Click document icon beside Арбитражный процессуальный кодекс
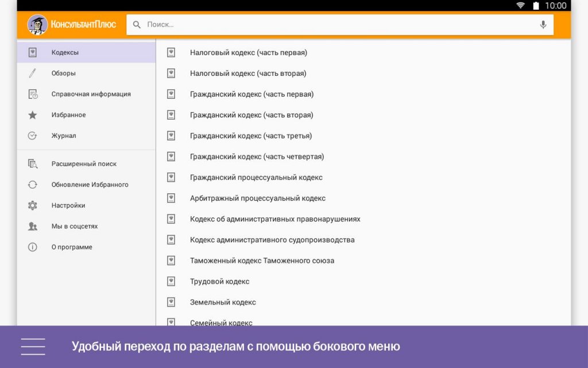 tap(171, 198)
